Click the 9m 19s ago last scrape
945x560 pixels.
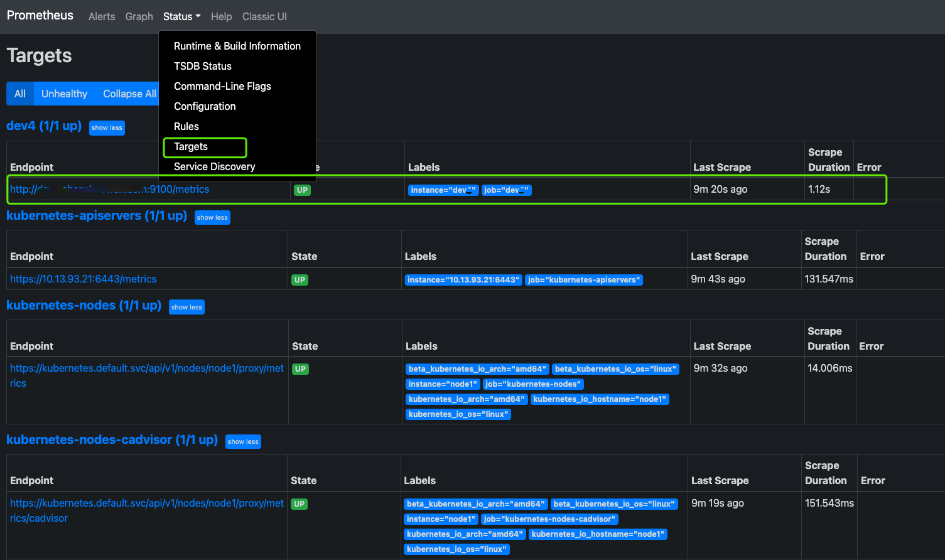[x=718, y=503]
